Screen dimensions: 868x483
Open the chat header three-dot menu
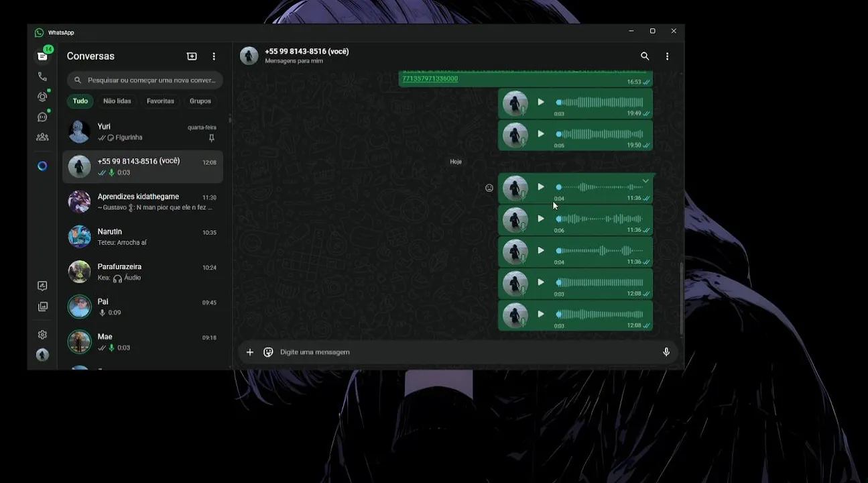[667, 56]
